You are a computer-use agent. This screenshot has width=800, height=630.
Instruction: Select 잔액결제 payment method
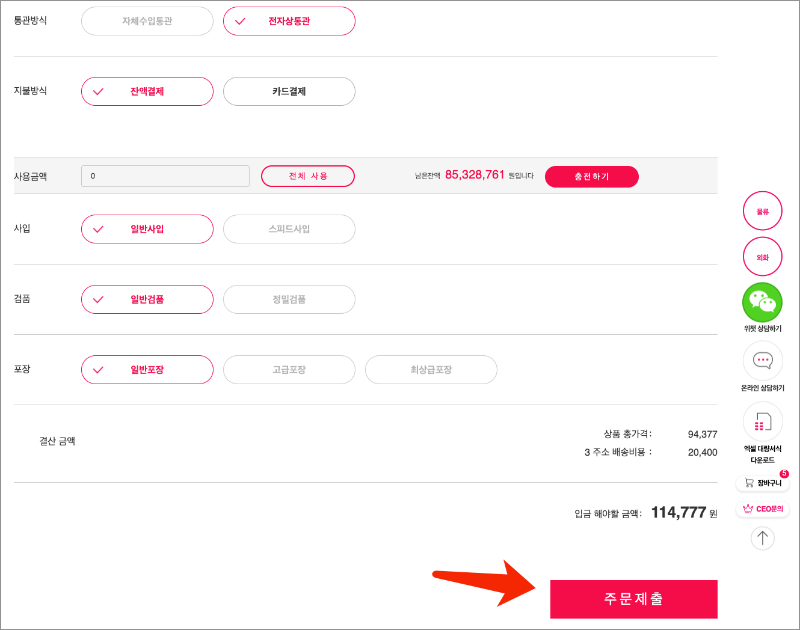pos(147,91)
